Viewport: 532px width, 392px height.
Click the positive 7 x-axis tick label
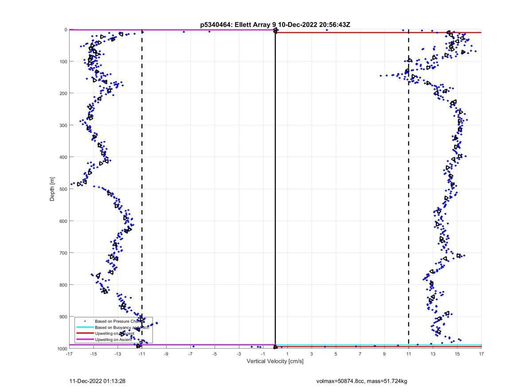[360, 354]
